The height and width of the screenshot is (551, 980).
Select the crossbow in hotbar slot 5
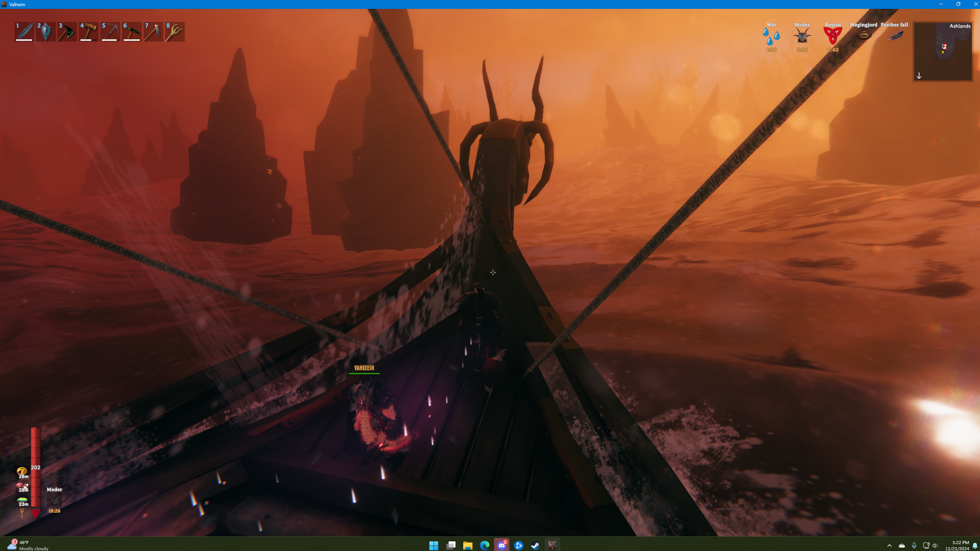[x=111, y=32]
